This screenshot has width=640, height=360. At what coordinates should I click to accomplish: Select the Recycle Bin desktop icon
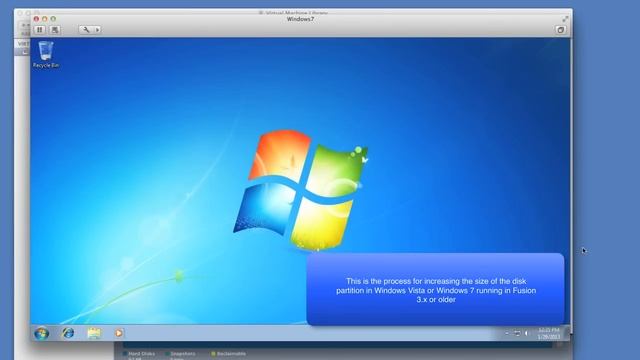[x=46, y=54]
